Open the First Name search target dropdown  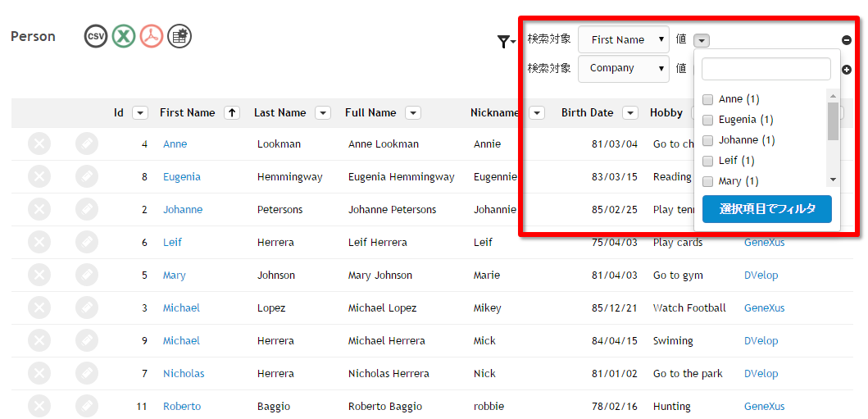click(x=623, y=40)
